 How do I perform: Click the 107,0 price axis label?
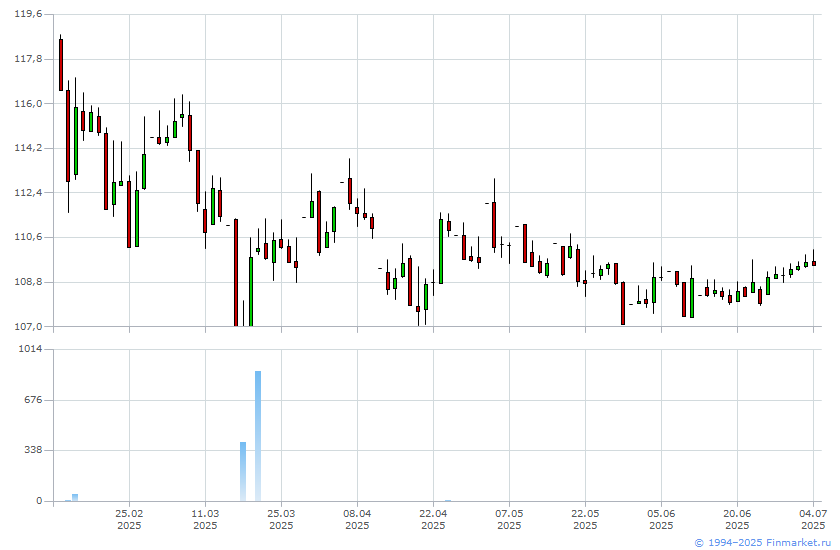[x=28, y=326]
